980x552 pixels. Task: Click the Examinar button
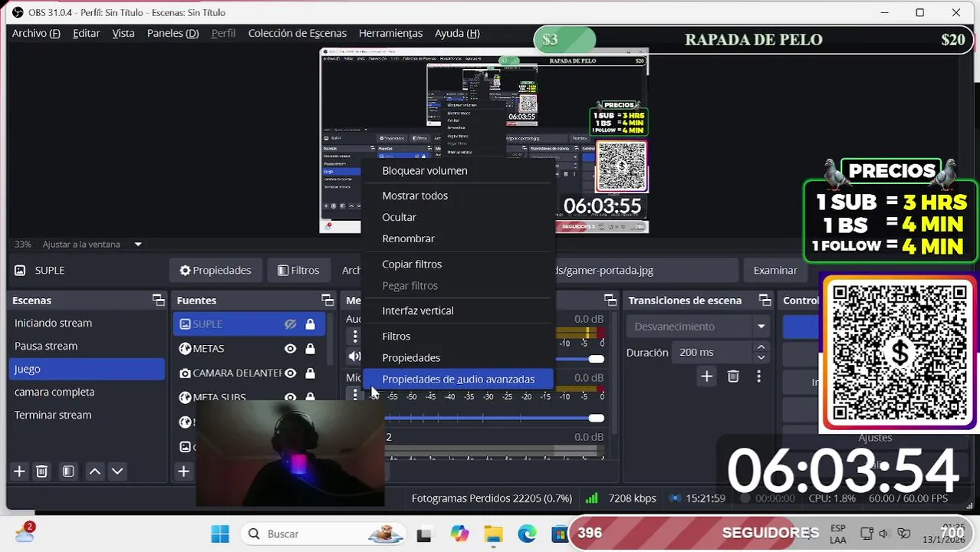(775, 270)
